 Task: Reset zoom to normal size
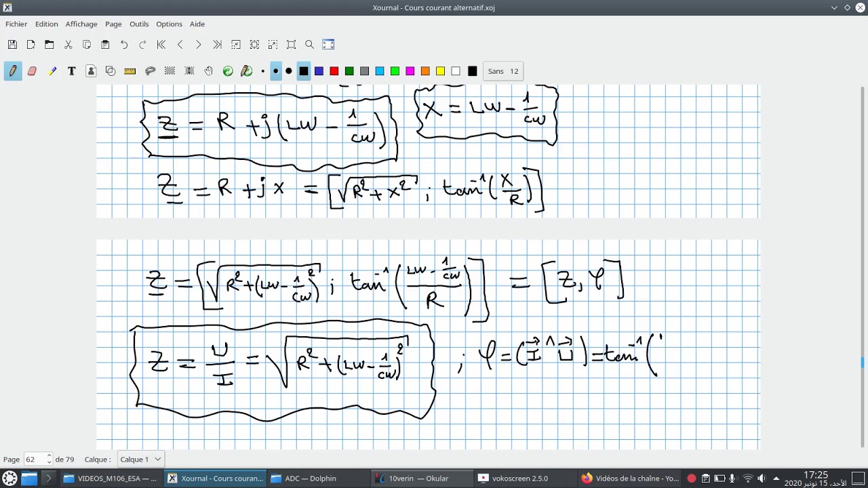tap(292, 45)
